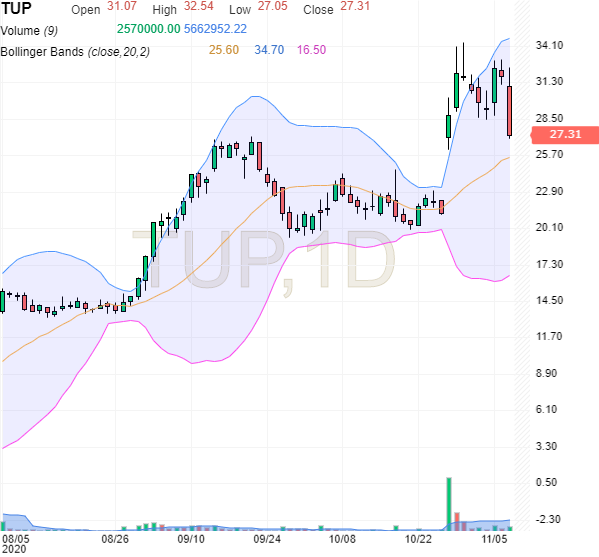
Task: Click the 25.70 price axis label
Action: tap(549, 154)
